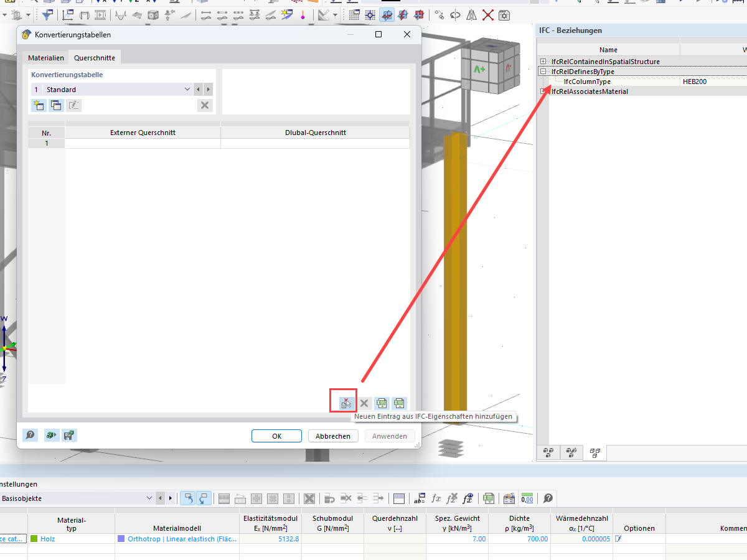Screen dimensions: 747x560
Task: Expand the IfcRelContainedInSpatialStructure node
Action: tap(543, 62)
